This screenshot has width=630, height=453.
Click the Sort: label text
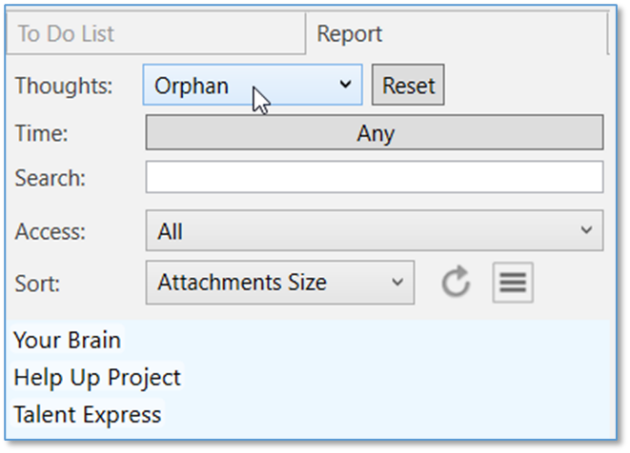tap(37, 283)
